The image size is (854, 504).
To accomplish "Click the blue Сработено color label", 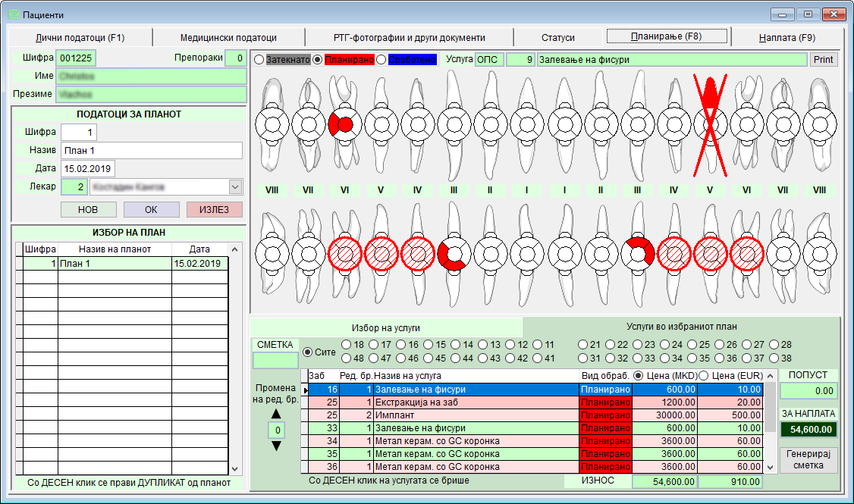I will coord(413,59).
